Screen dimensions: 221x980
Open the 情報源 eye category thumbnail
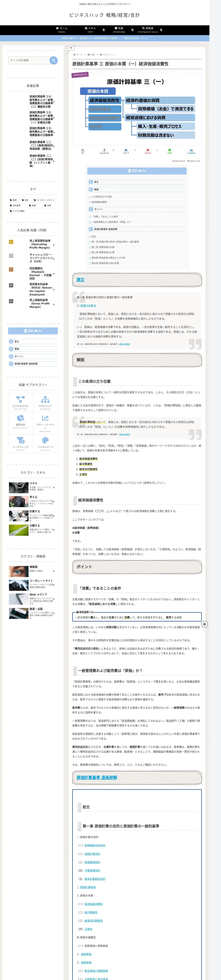[19, 571]
